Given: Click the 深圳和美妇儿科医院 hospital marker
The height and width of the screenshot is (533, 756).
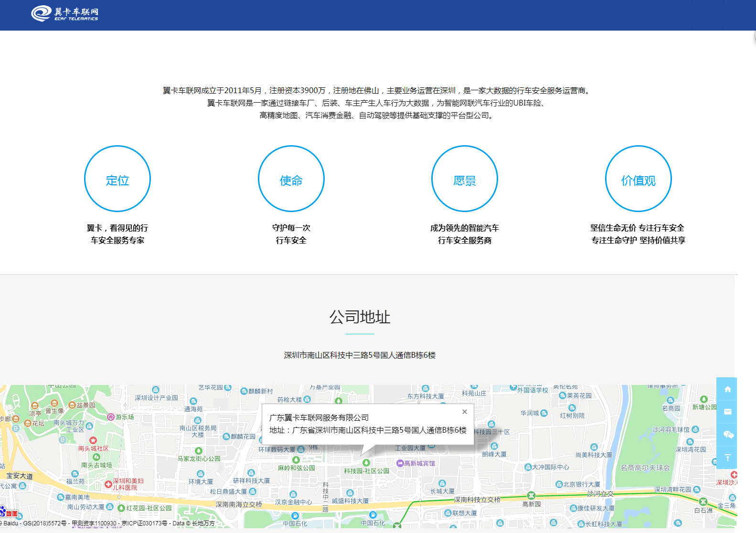Looking at the screenshot, I should [x=108, y=484].
